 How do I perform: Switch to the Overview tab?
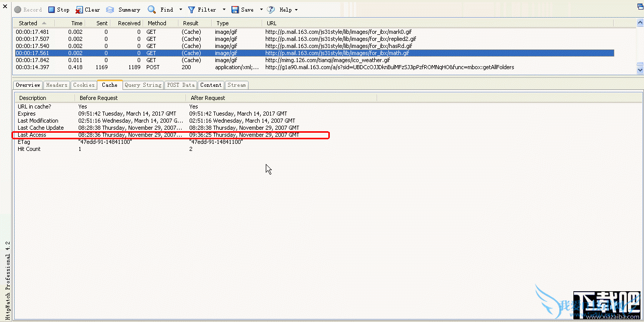point(28,85)
